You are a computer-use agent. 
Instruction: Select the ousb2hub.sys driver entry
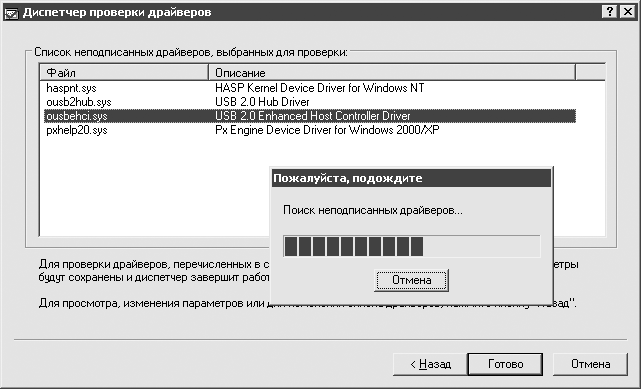pos(78,102)
